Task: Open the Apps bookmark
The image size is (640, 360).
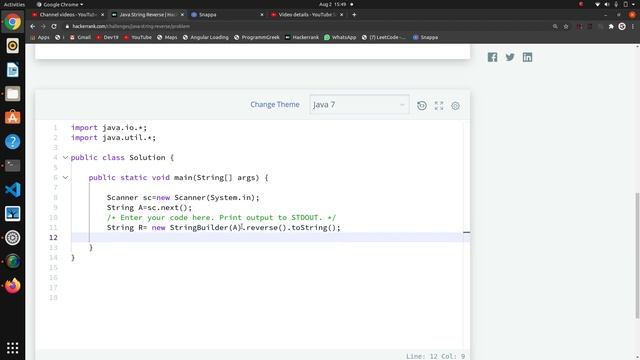Action: [40, 37]
